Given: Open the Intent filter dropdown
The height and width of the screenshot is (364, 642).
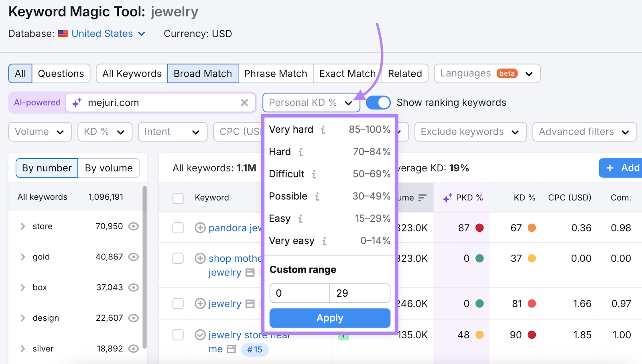Looking at the screenshot, I should click(173, 131).
